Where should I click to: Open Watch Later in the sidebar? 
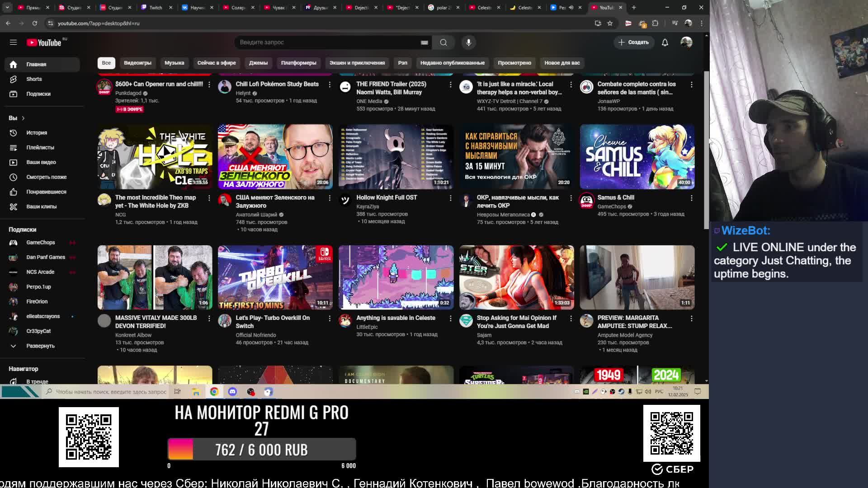coord(46,177)
